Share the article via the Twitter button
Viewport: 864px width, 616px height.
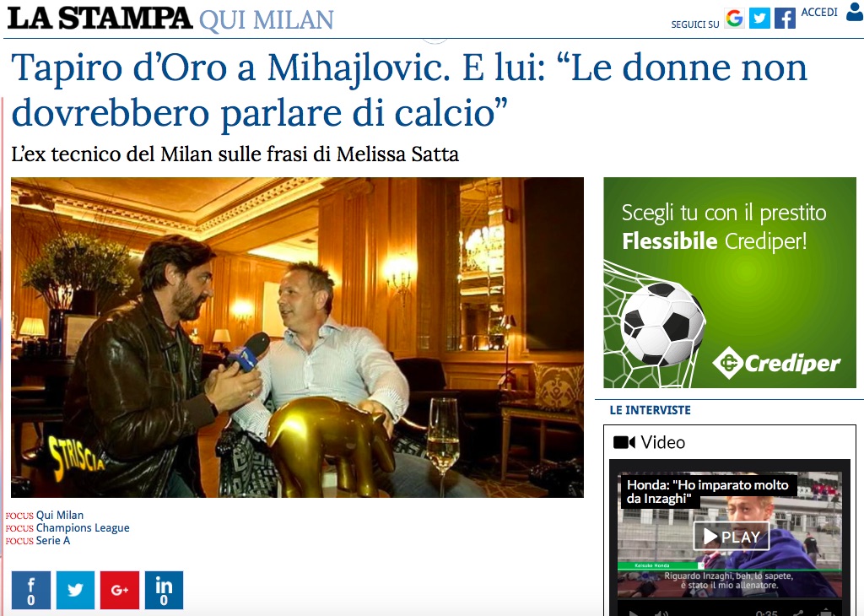(75, 590)
